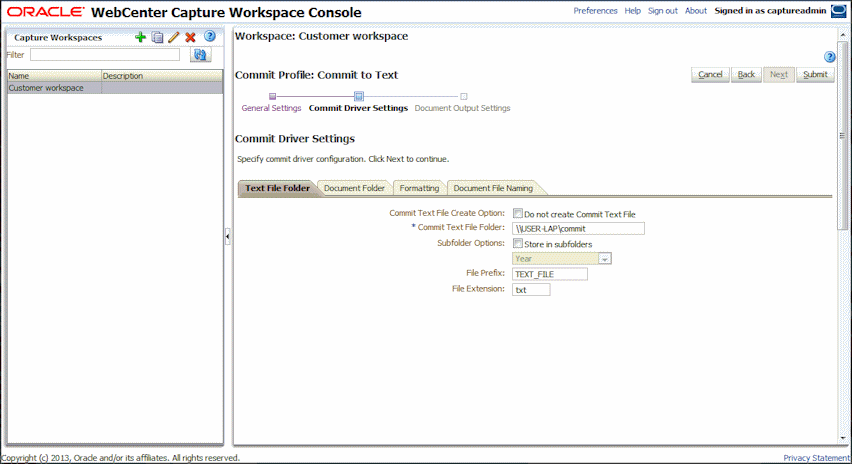Viewport: 852px width, 464px height.
Task: Open Preferences link
Action: pyautogui.click(x=595, y=11)
